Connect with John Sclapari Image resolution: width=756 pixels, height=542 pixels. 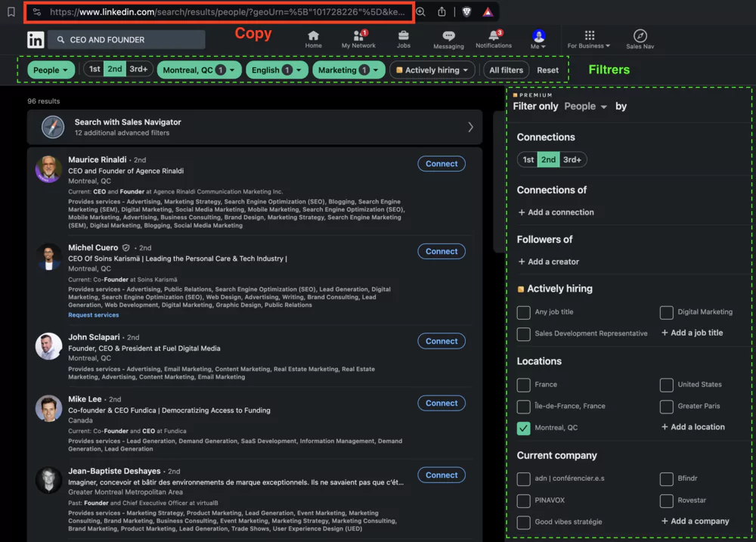pyautogui.click(x=442, y=342)
